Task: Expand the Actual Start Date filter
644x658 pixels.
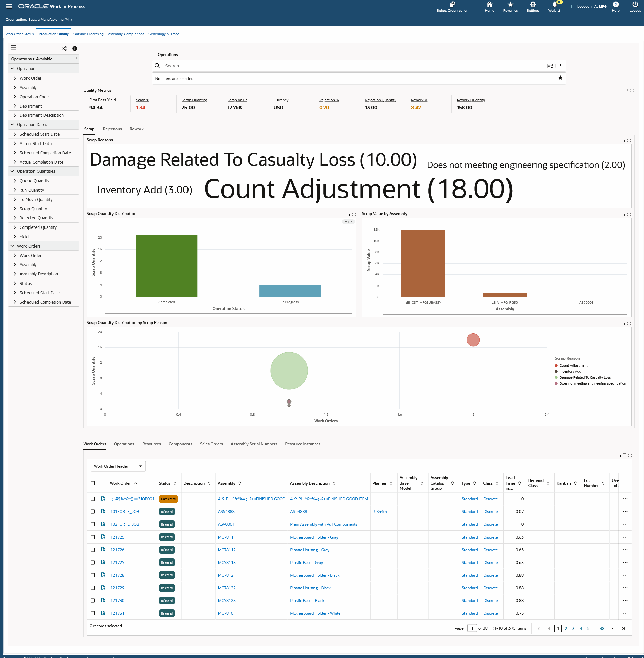Action: click(15, 143)
